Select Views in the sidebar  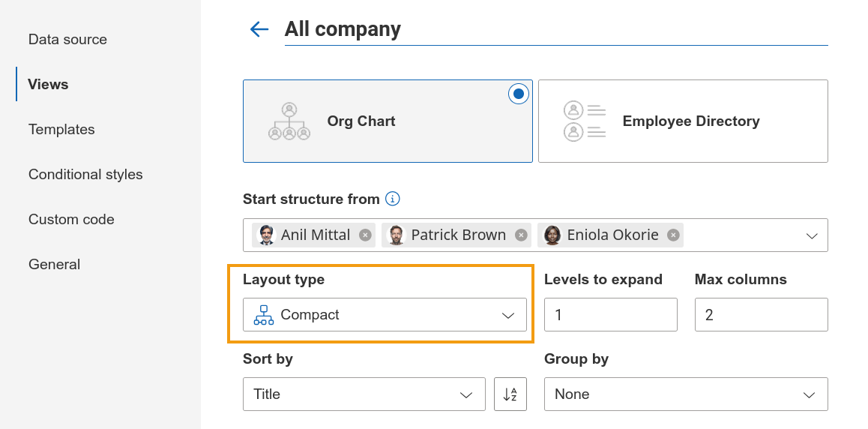coord(48,84)
